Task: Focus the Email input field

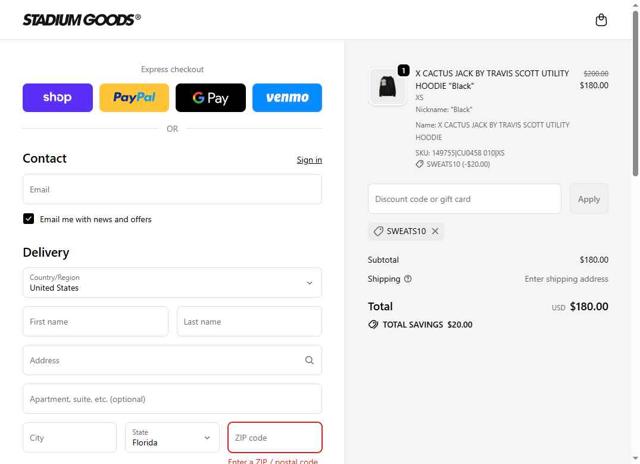Action: point(172,189)
